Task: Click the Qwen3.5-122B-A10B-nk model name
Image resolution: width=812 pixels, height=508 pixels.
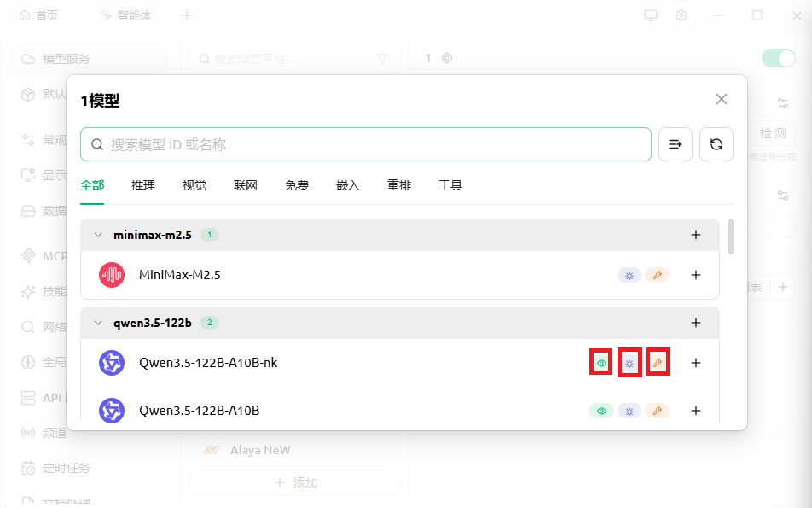Action: pyautogui.click(x=208, y=363)
